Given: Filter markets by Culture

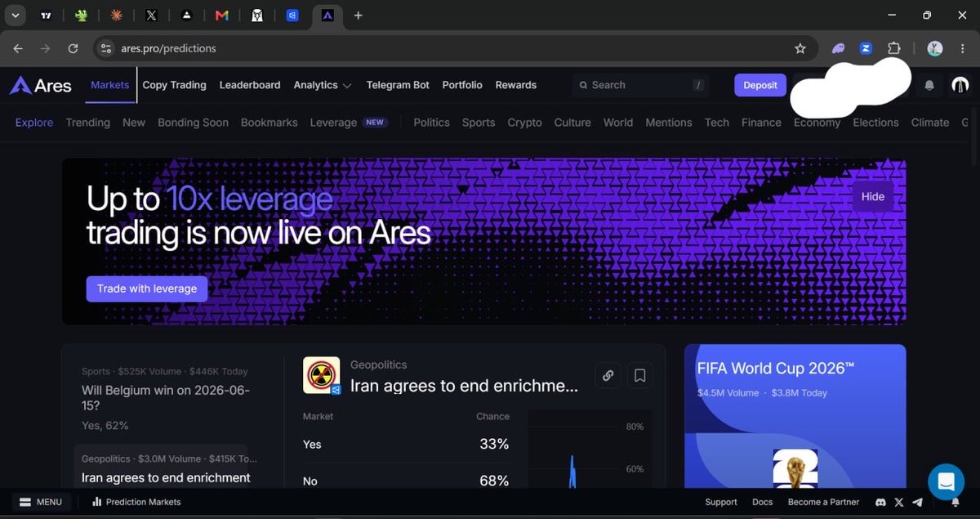Looking at the screenshot, I should pyautogui.click(x=572, y=123).
